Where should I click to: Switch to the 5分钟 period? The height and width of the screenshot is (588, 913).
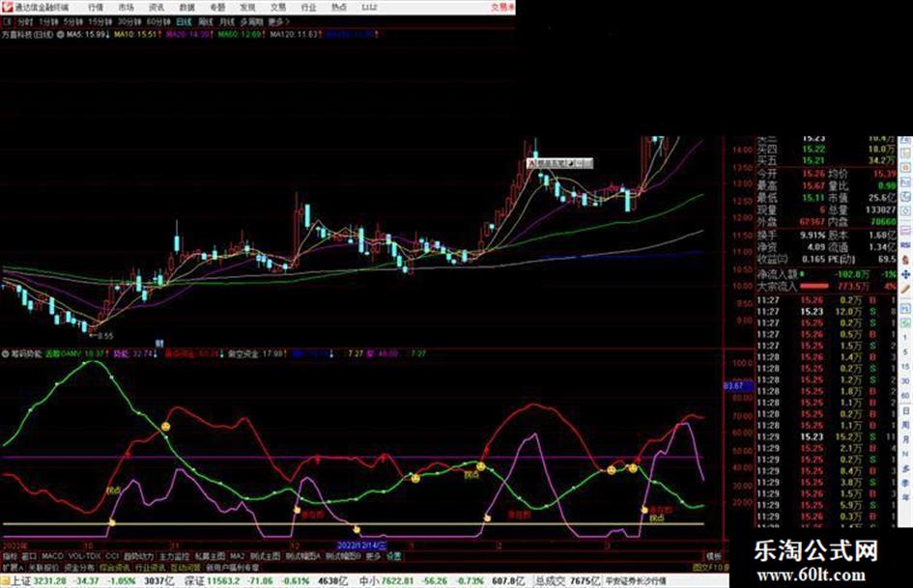click(x=72, y=21)
